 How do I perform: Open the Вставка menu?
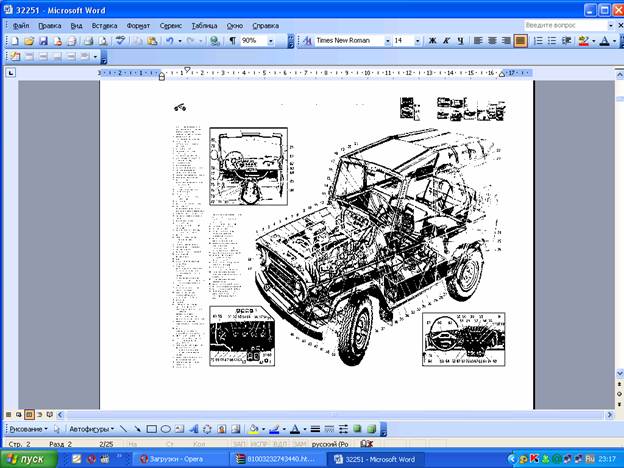[104, 25]
